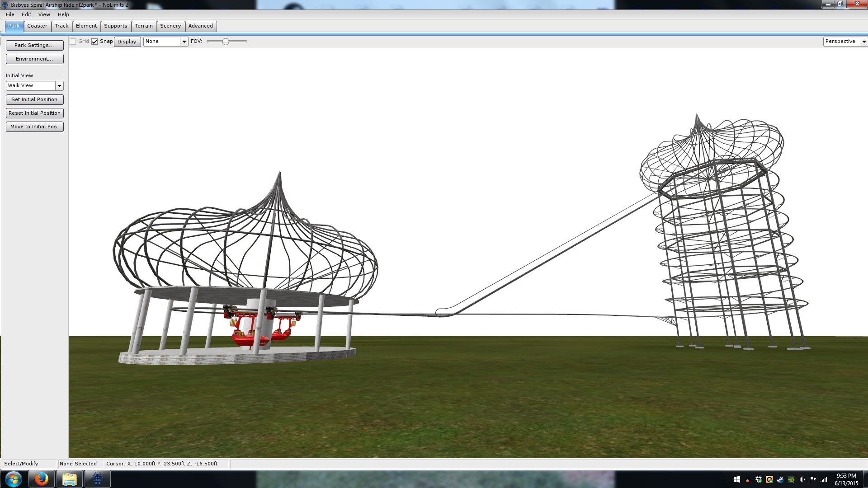Expand the None dropdown beside Display
The image size is (868, 488).
[x=184, y=42]
